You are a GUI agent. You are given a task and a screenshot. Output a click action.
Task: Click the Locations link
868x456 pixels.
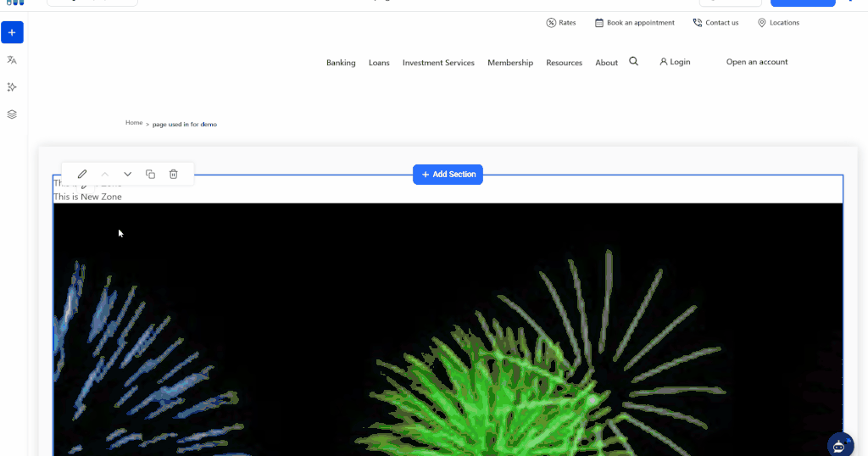pyautogui.click(x=784, y=23)
